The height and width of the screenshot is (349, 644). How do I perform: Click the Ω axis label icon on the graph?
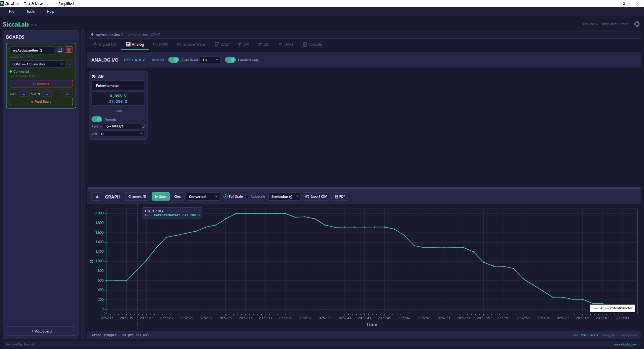tap(91, 261)
